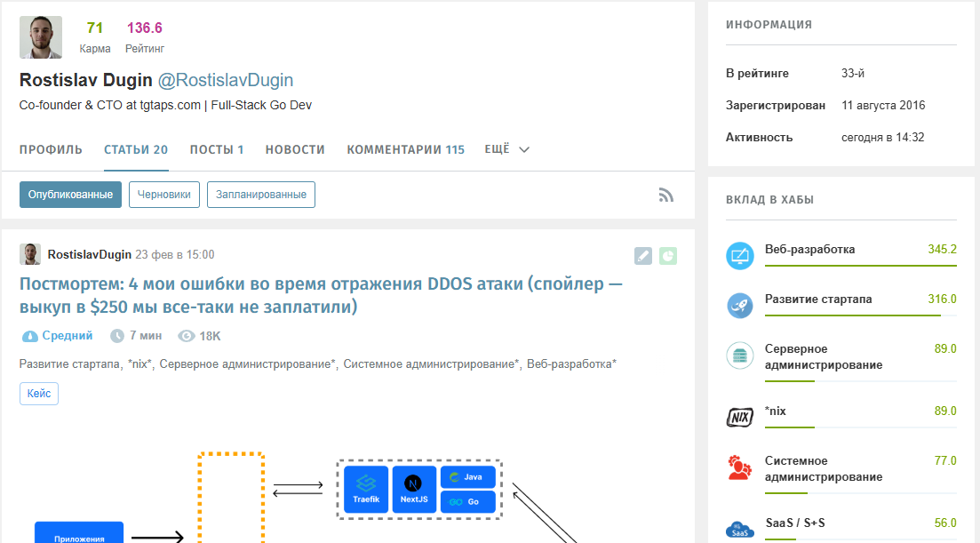Open the НОВОСТИ tab
980x543 pixels.
click(x=295, y=149)
